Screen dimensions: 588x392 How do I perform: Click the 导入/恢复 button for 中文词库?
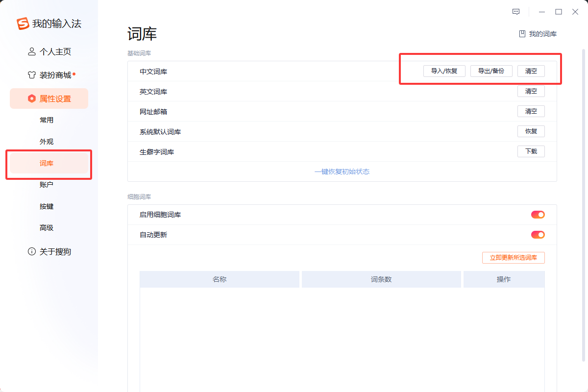444,71
